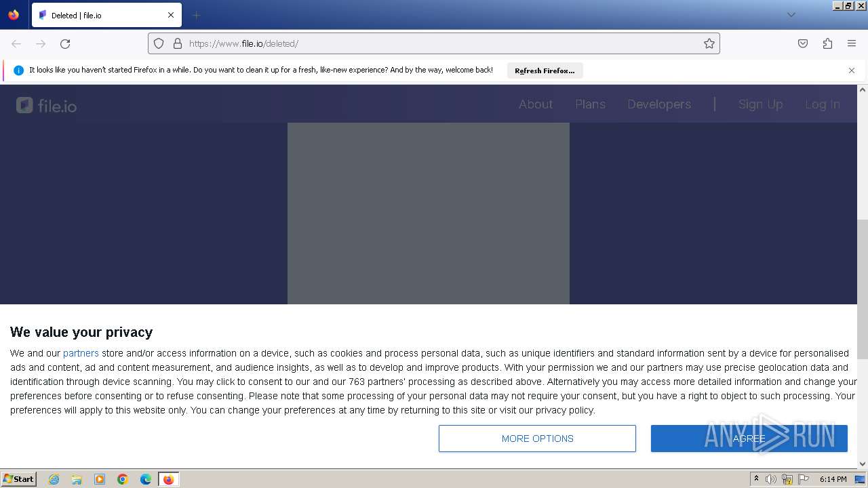
Task: Open the Developers page link
Action: [659, 104]
